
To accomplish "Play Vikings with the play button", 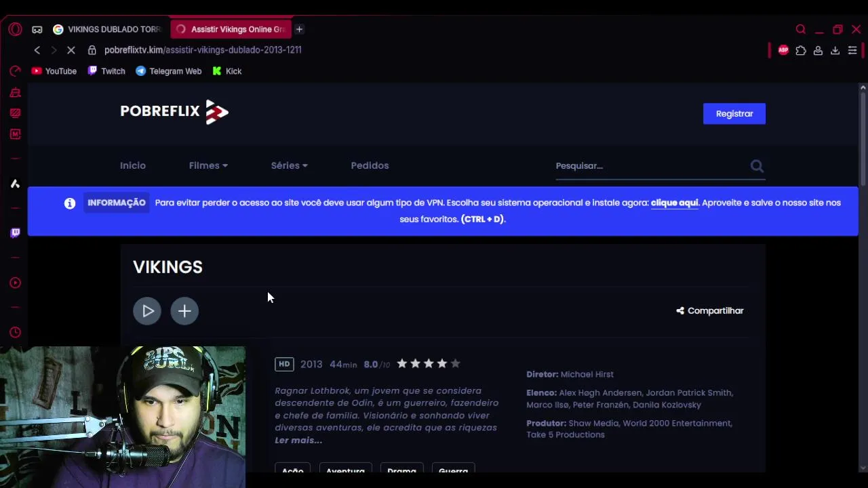I will pyautogui.click(x=147, y=311).
